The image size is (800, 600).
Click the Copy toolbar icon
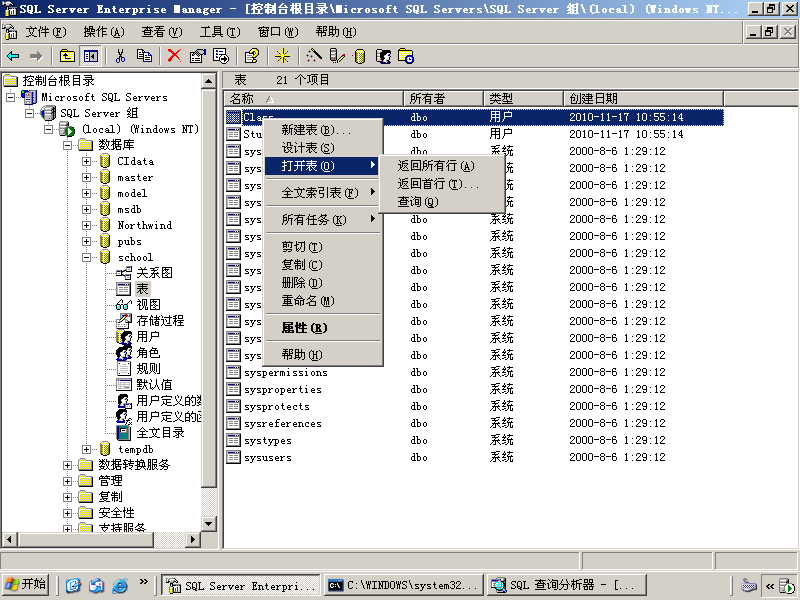144,56
